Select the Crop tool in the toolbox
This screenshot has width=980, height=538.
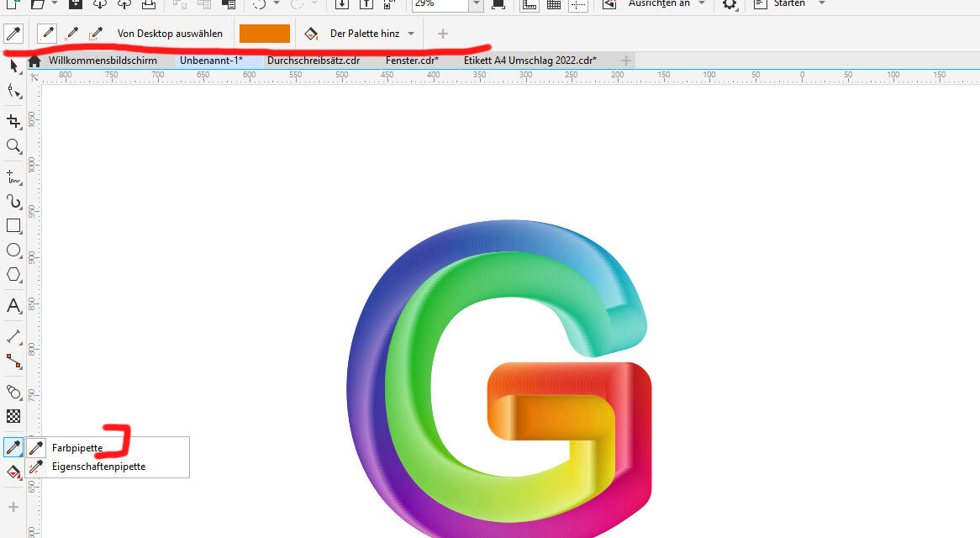coord(13,121)
